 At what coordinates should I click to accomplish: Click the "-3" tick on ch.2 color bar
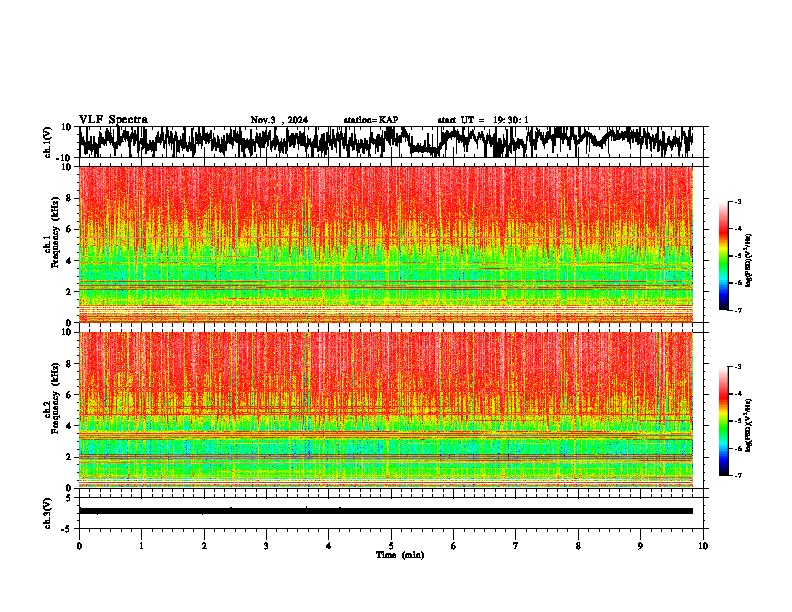tap(737, 367)
